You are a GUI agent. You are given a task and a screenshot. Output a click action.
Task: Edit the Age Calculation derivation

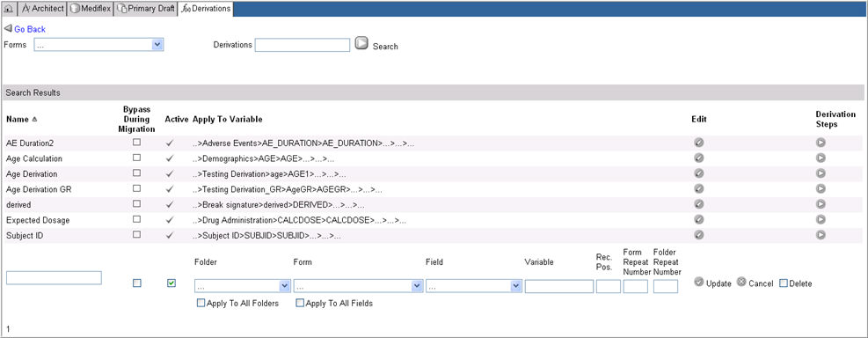tap(698, 158)
